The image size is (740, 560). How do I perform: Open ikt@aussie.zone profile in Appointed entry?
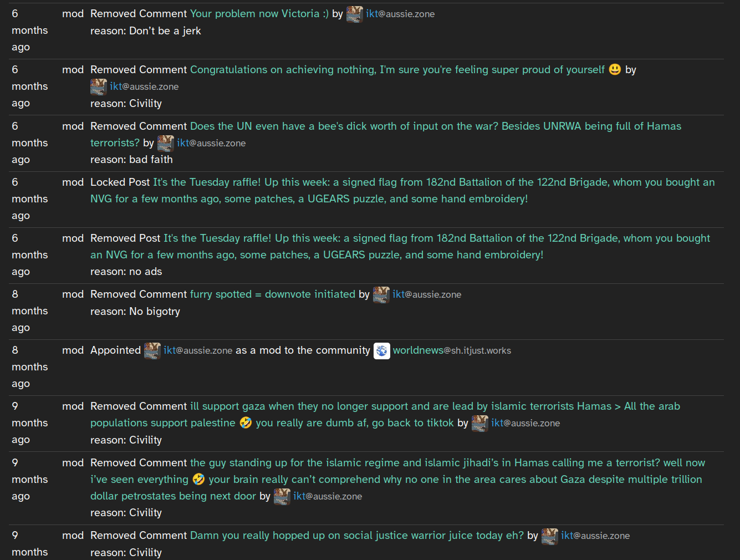coord(198,350)
